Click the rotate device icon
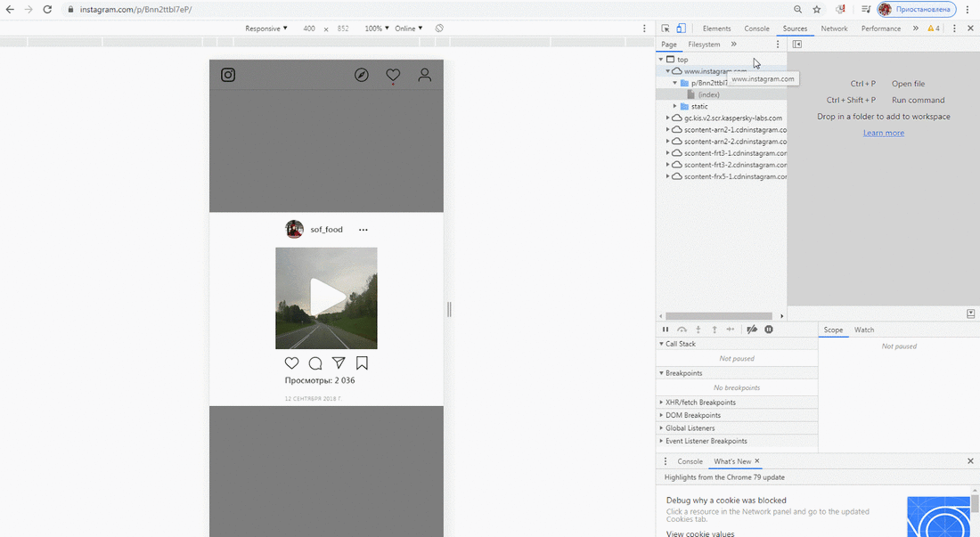The width and height of the screenshot is (980, 537). (x=439, y=28)
